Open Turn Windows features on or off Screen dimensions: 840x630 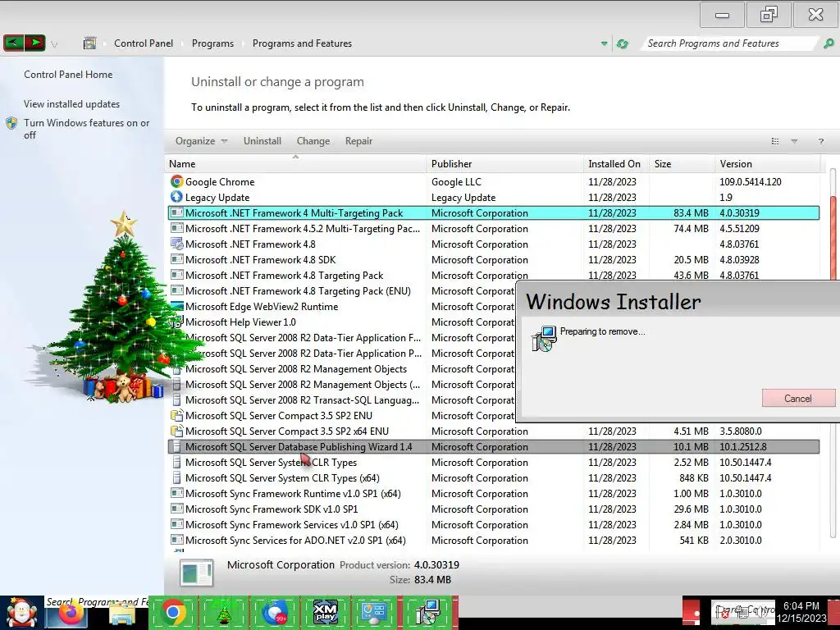coord(86,129)
